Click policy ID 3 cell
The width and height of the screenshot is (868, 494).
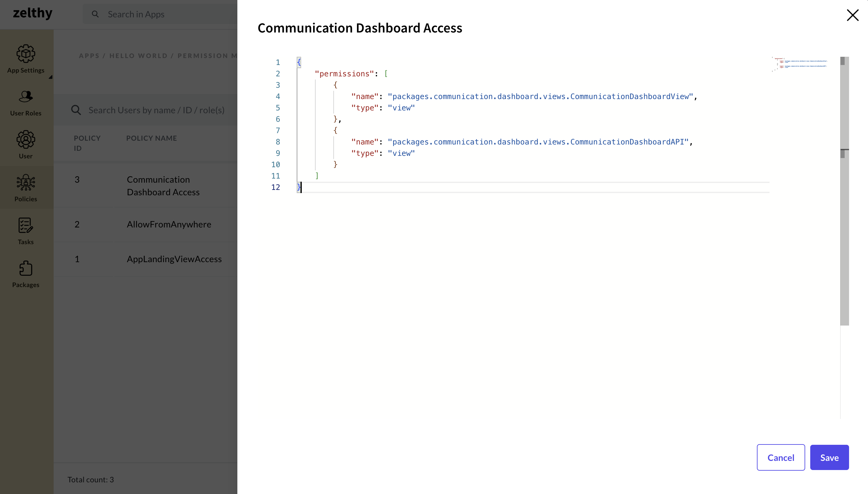77,179
